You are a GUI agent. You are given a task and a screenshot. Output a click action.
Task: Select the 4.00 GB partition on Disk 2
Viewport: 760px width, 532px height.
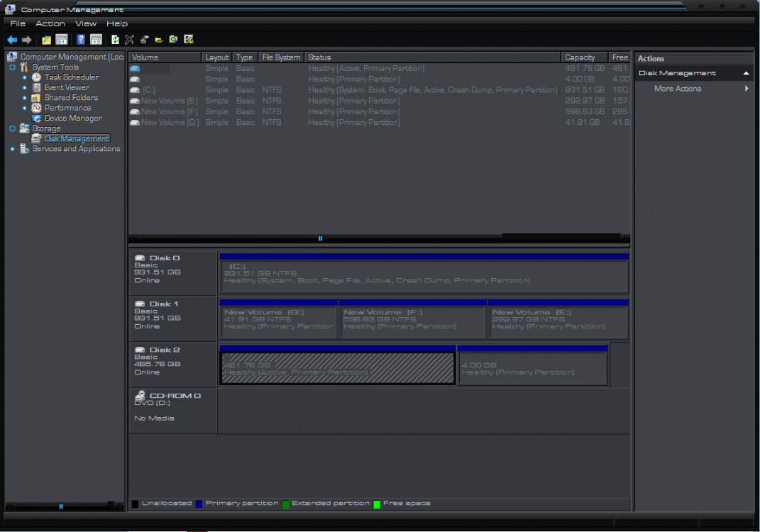pyautogui.click(x=532, y=369)
